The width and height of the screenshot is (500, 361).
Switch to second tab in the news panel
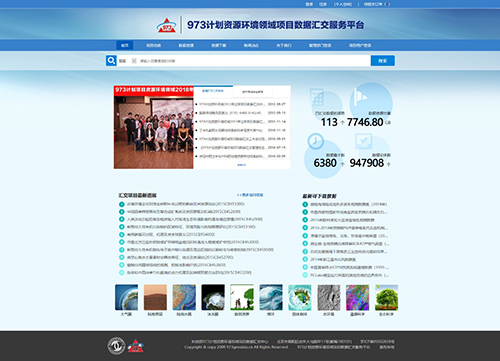click(x=253, y=91)
